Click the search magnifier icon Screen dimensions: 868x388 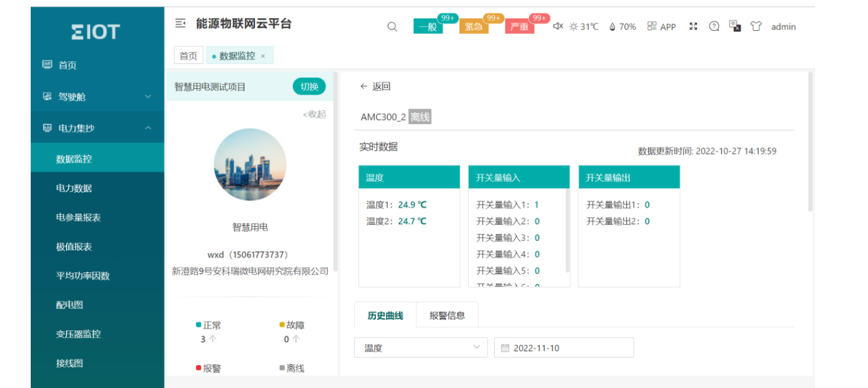coord(392,27)
